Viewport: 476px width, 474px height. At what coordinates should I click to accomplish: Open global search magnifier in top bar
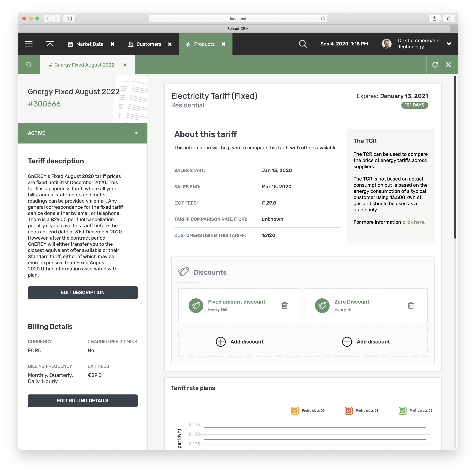pos(303,44)
